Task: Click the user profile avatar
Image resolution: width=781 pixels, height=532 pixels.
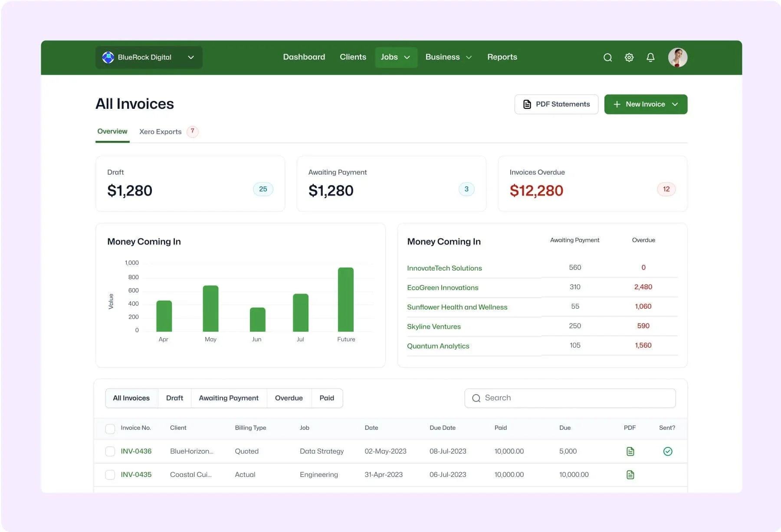Action: pyautogui.click(x=677, y=57)
